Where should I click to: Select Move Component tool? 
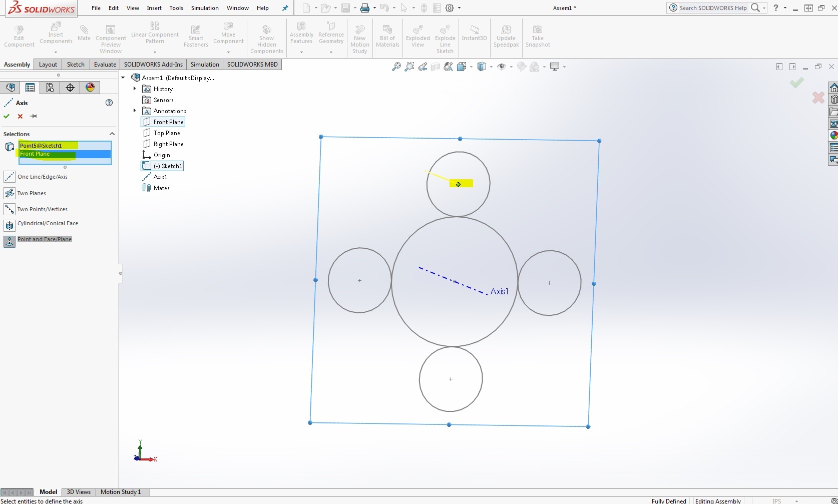click(x=228, y=33)
